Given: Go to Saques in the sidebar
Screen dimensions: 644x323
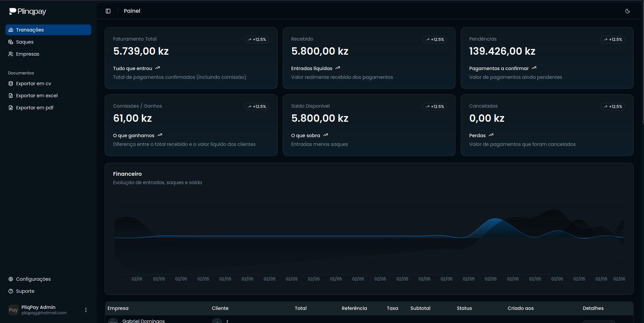Looking at the screenshot, I should point(25,42).
